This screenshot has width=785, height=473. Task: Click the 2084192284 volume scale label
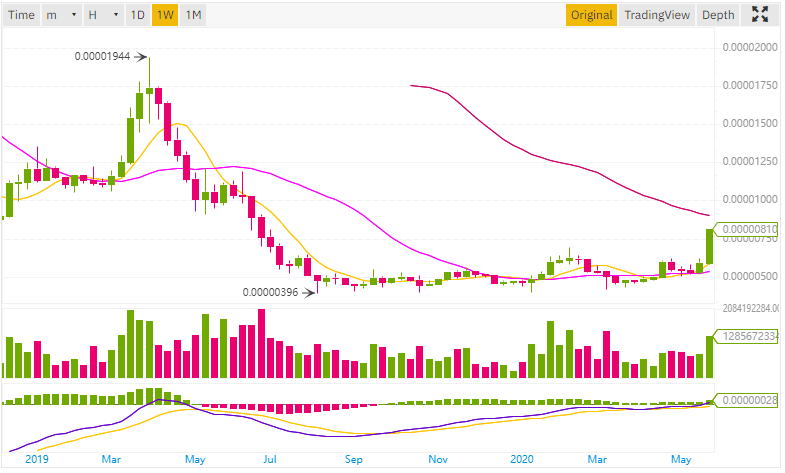[750, 308]
